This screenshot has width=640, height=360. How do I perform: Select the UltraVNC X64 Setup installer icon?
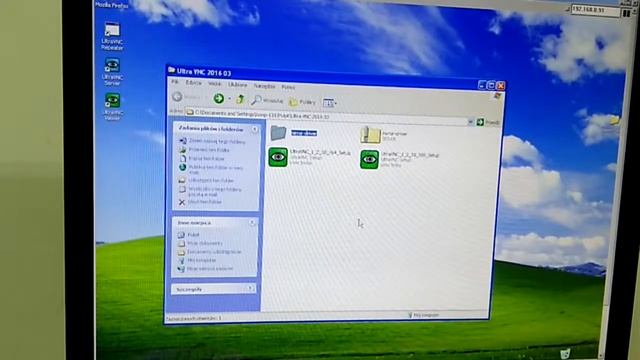pyautogui.click(x=278, y=158)
